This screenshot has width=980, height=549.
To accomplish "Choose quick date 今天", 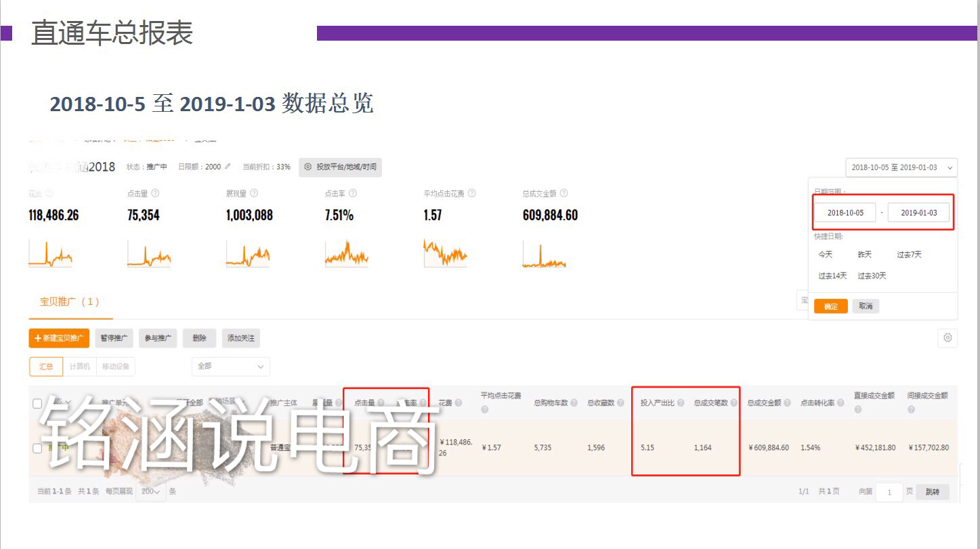I will coord(825,255).
